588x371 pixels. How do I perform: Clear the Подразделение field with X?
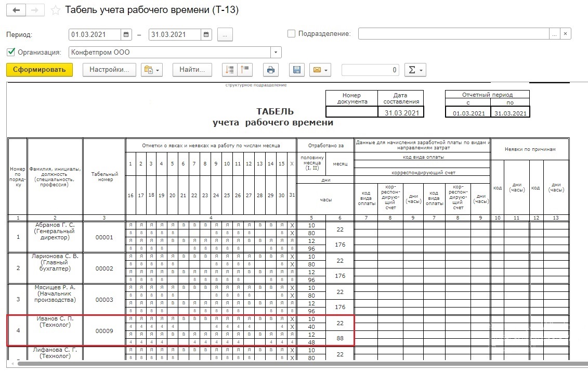(x=566, y=33)
